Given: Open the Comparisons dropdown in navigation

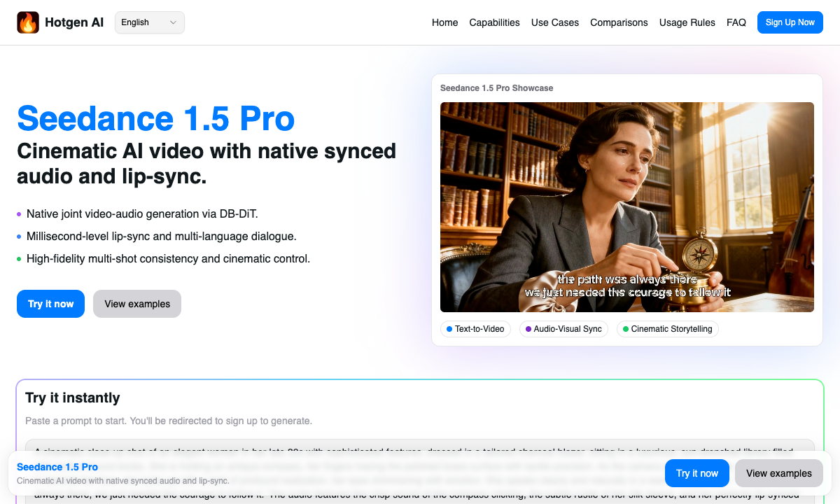Looking at the screenshot, I should pos(619,22).
